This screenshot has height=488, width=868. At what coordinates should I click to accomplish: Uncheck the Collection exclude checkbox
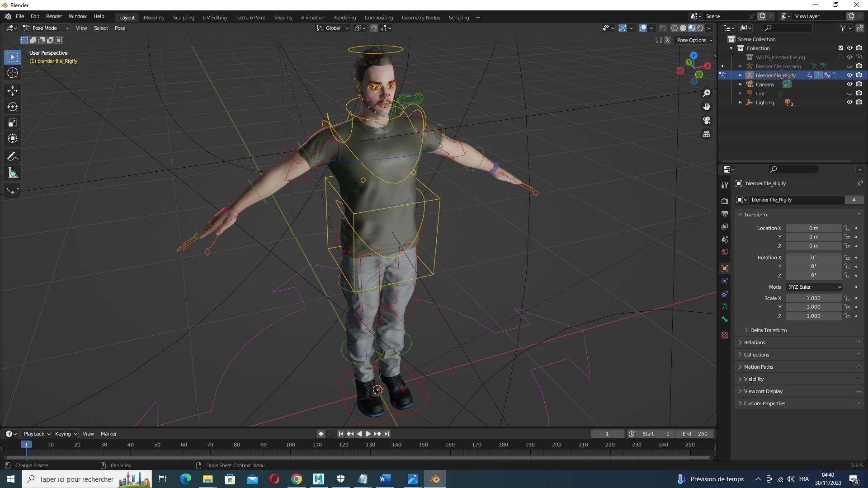point(840,48)
